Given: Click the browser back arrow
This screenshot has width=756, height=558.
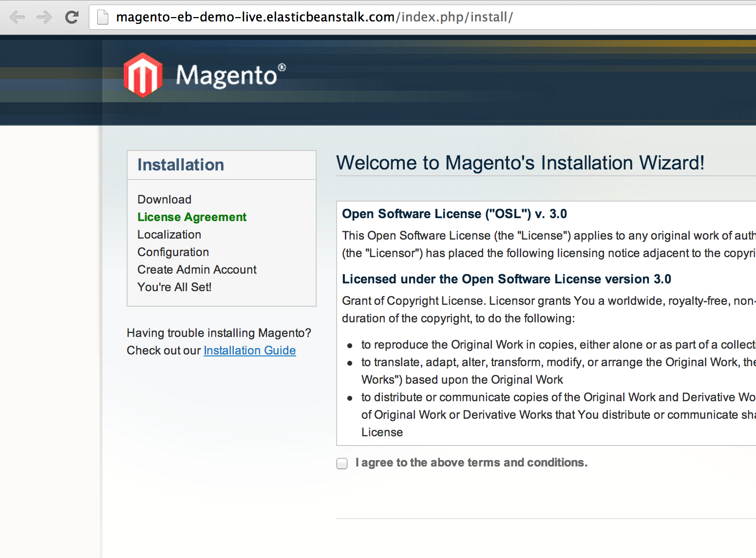Looking at the screenshot, I should [18, 18].
